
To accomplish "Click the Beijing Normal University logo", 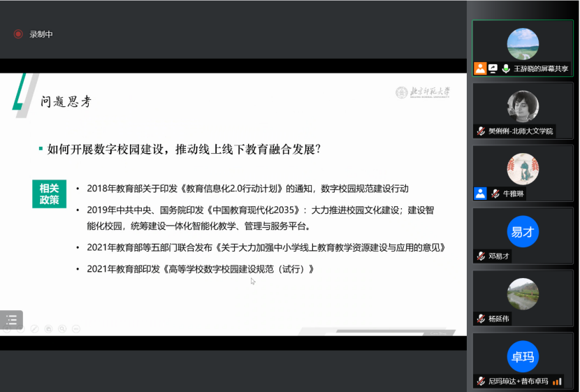I will pyautogui.click(x=423, y=92).
